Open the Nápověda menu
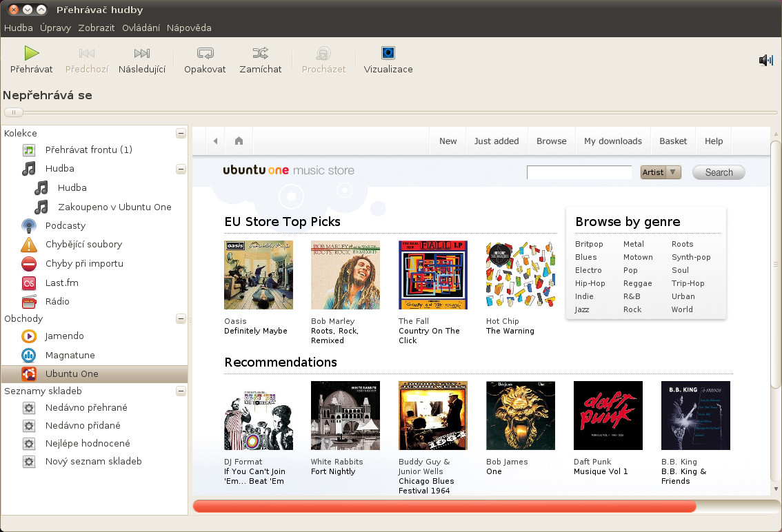This screenshot has height=532, width=782. [x=189, y=28]
